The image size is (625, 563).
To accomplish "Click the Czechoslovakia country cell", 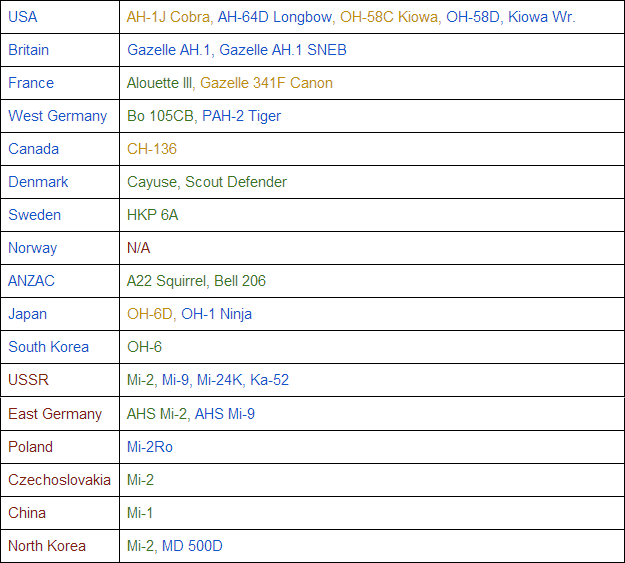I will pos(59,480).
